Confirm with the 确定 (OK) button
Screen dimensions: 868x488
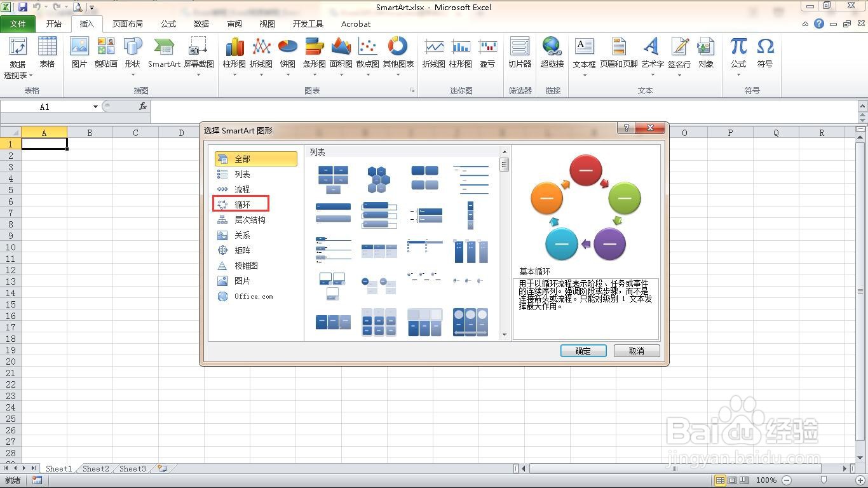pos(583,351)
